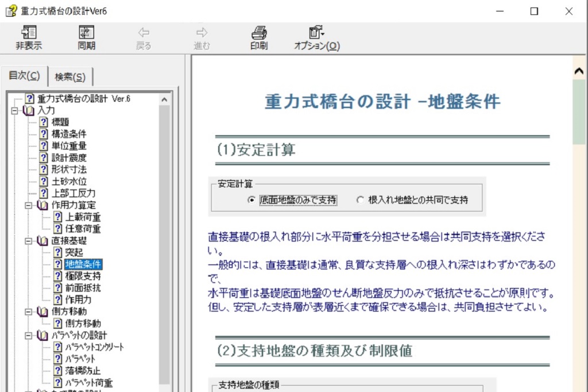Screen dimensions: 588x392
Task: Switch to the 検索(S) tab
Action: point(70,78)
